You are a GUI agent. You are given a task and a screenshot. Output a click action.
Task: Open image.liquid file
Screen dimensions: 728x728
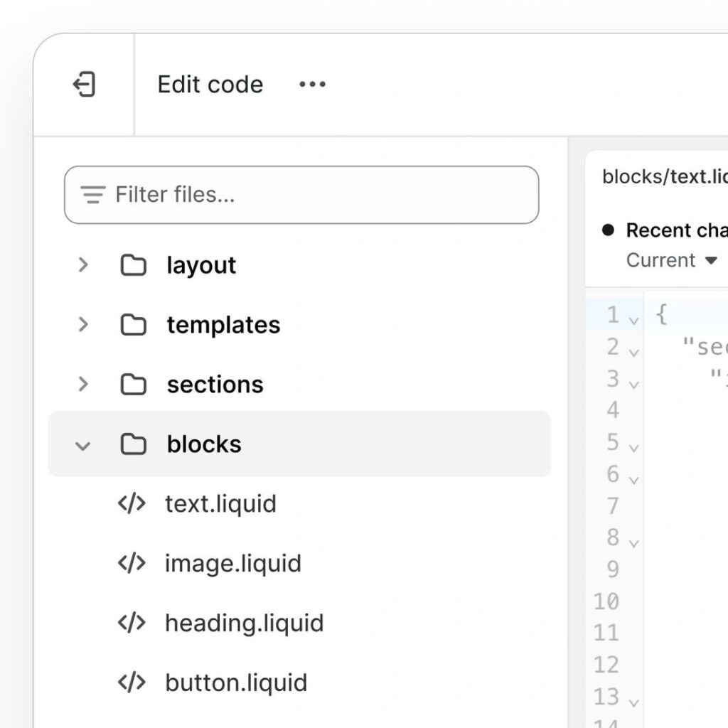coord(232,564)
